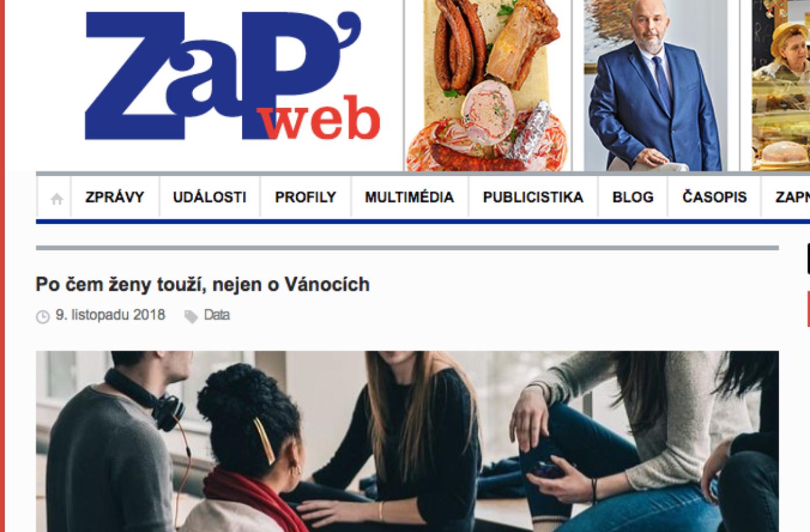Open the BLOG section
The image size is (810, 532).
tap(633, 197)
